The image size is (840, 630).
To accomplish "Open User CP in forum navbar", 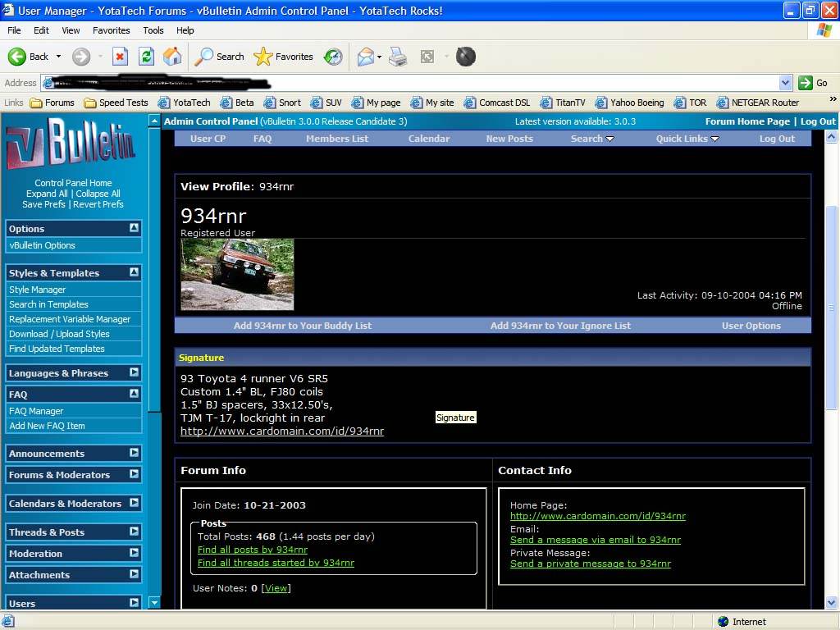I will 208,139.
